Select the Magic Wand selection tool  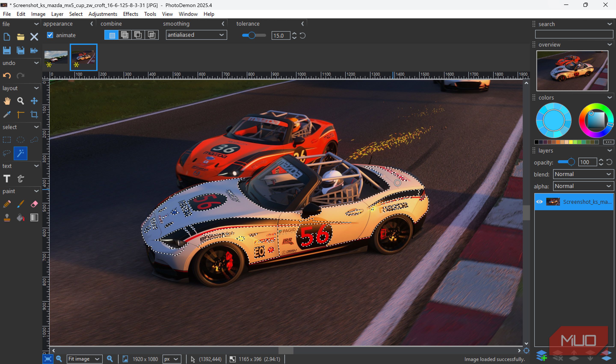pos(20,153)
